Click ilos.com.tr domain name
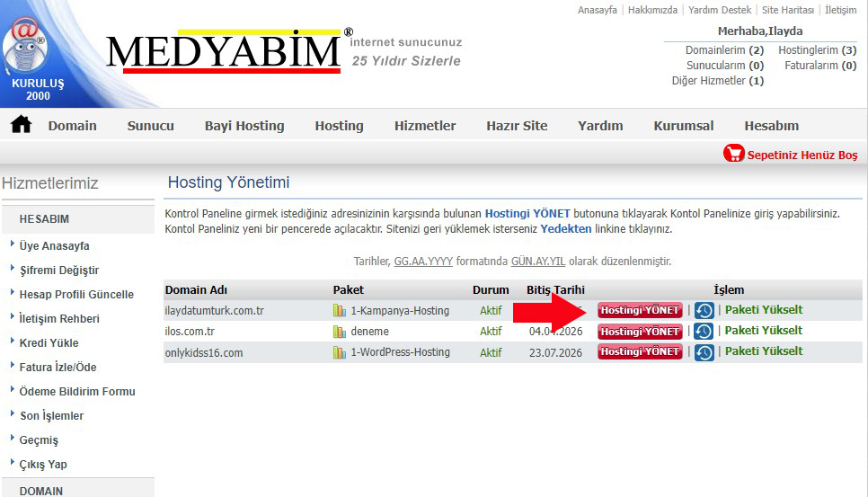This screenshot has width=868, height=497. click(x=190, y=332)
